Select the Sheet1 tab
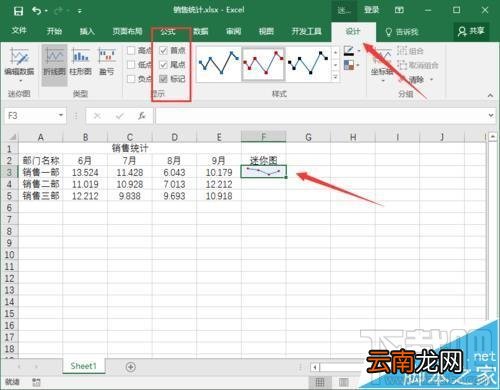 coord(83,366)
